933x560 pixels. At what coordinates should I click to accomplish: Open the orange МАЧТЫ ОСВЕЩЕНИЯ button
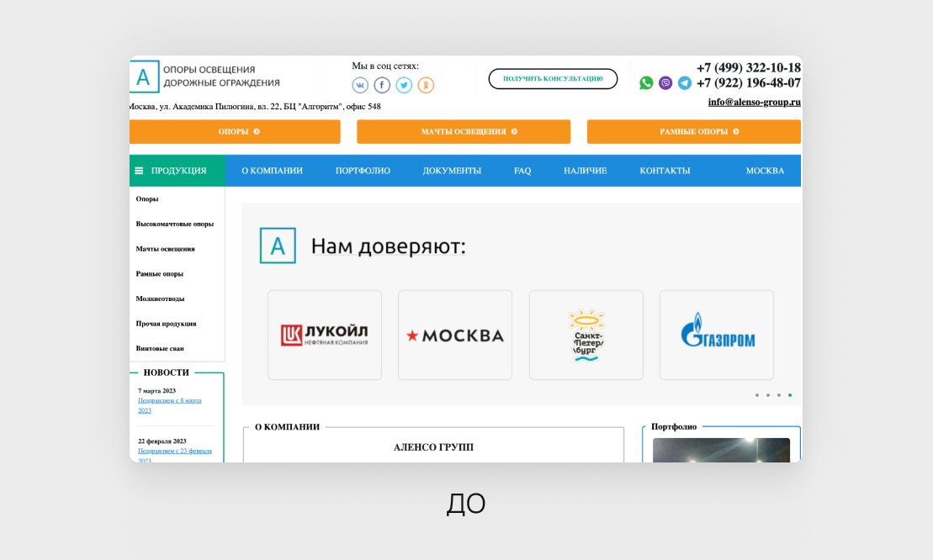coord(464,131)
